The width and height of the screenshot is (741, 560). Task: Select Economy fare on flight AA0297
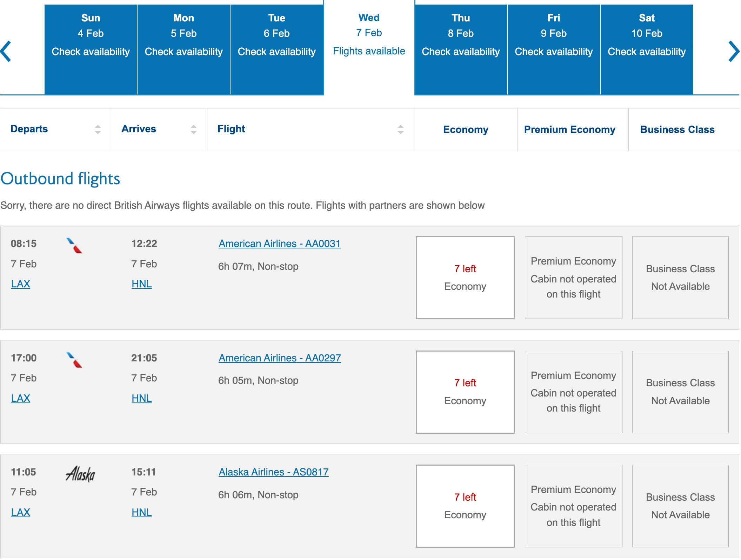[465, 392]
